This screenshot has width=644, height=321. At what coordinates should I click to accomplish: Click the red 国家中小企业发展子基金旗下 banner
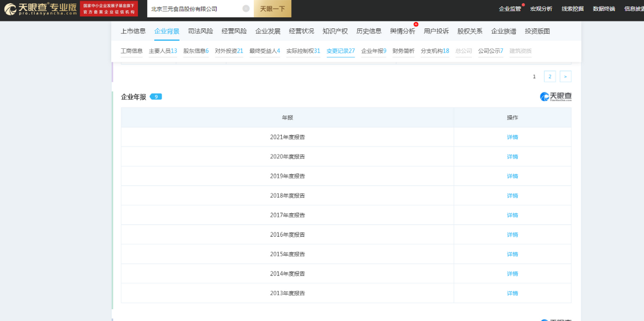(109, 9)
